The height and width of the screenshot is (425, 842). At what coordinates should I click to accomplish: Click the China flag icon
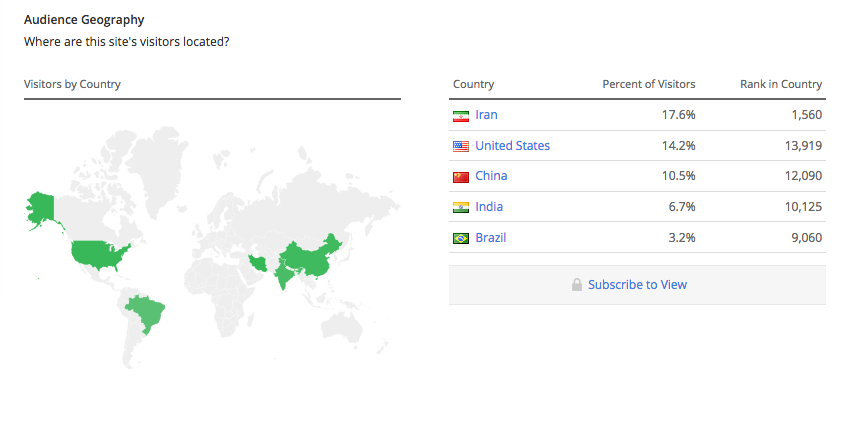coord(461,177)
